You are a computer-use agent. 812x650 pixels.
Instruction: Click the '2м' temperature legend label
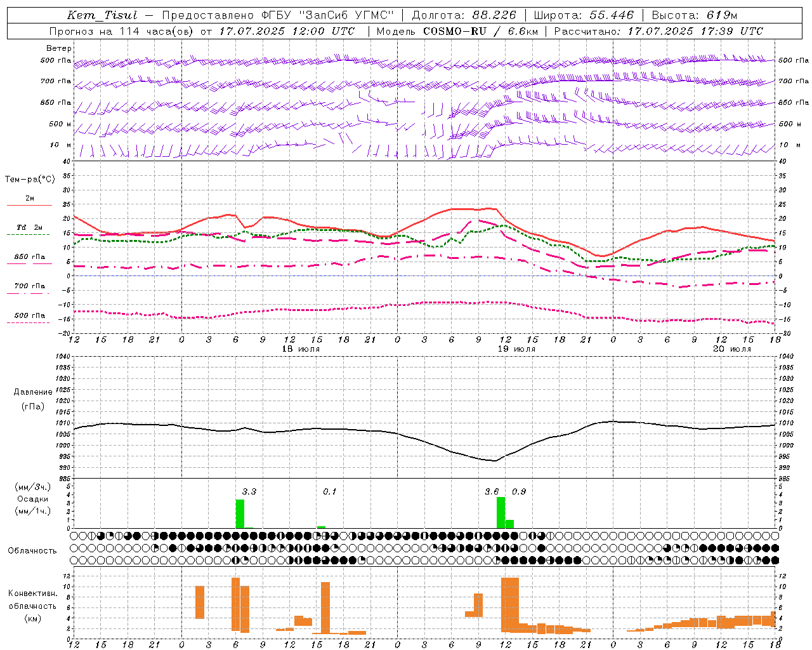(30, 199)
